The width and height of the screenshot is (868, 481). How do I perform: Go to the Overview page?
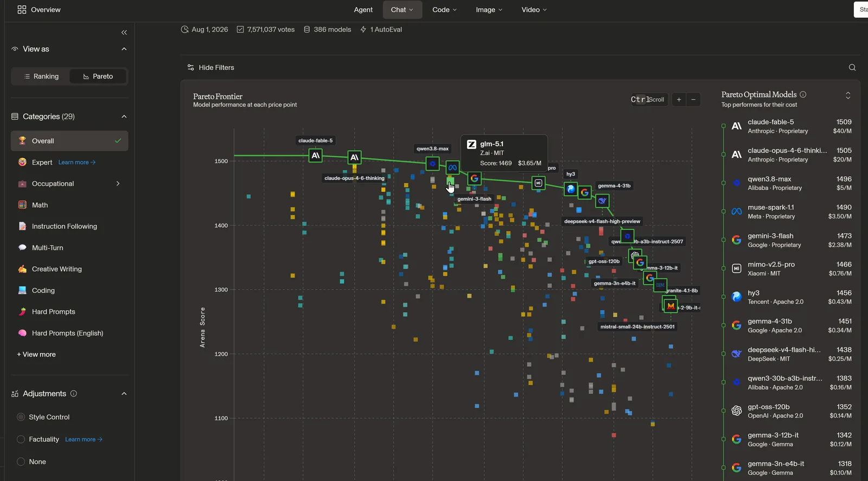[39, 10]
